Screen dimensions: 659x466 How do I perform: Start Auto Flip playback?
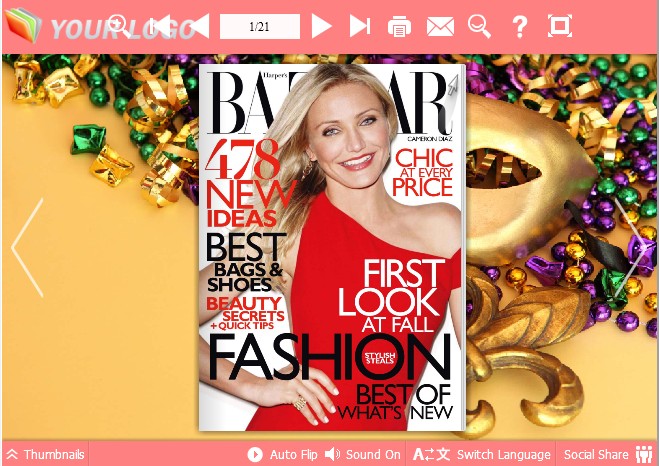click(x=282, y=454)
